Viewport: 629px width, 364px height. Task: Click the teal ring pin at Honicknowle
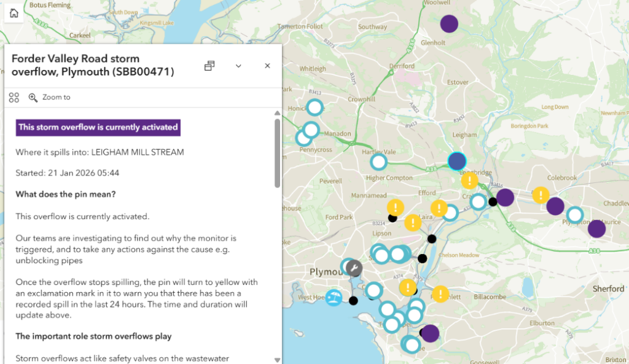click(314, 107)
